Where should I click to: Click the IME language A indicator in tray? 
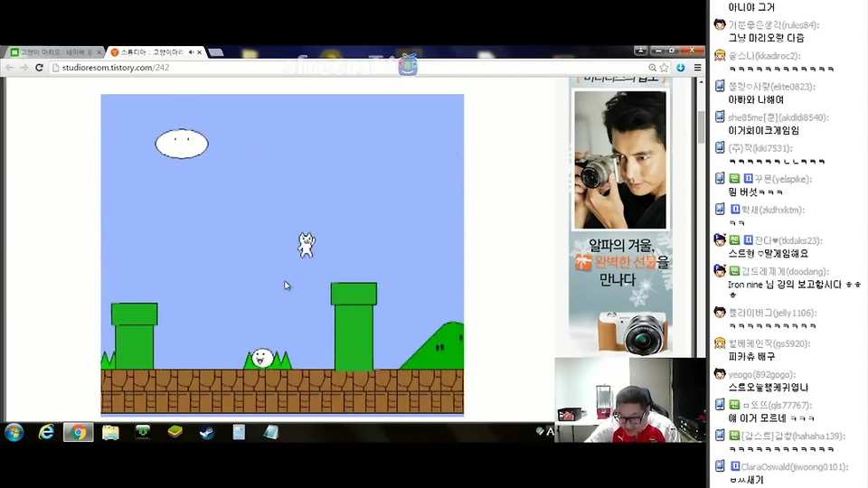[550, 432]
